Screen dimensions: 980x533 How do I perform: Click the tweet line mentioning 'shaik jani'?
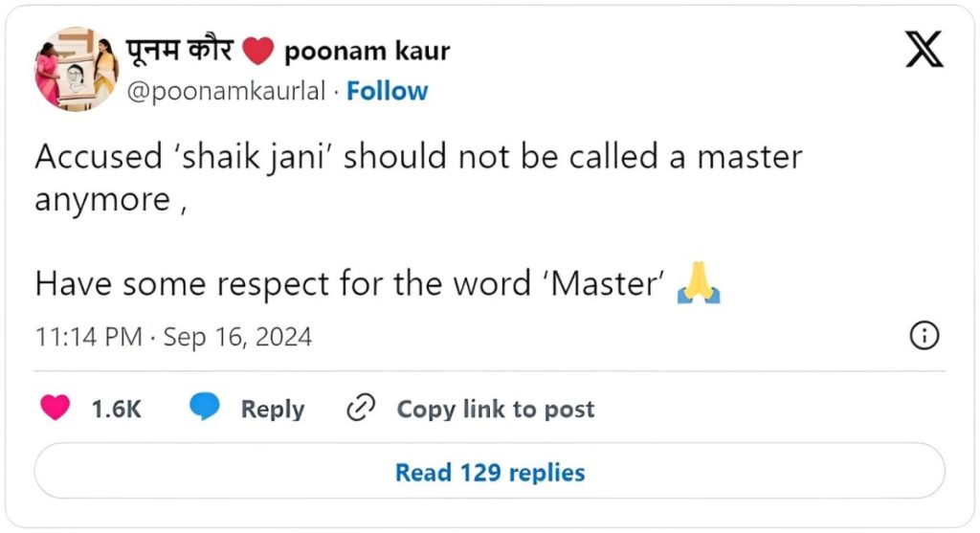[418, 157]
